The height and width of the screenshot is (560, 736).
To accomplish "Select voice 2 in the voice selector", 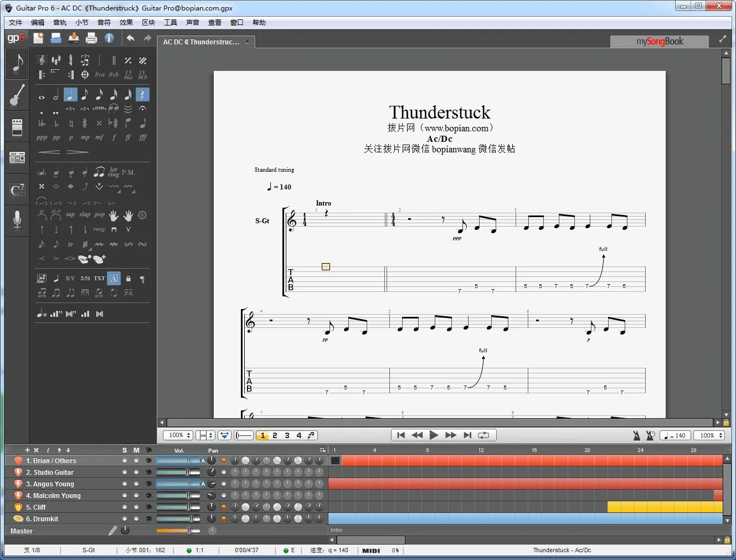I will point(275,435).
